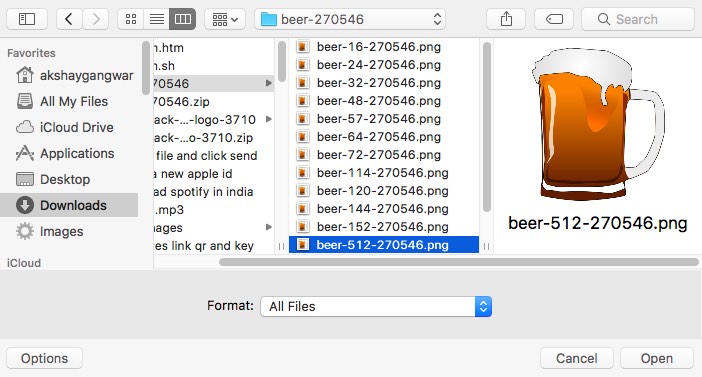Click the Open button
Image resolution: width=702 pixels, height=377 pixels.
(x=657, y=358)
